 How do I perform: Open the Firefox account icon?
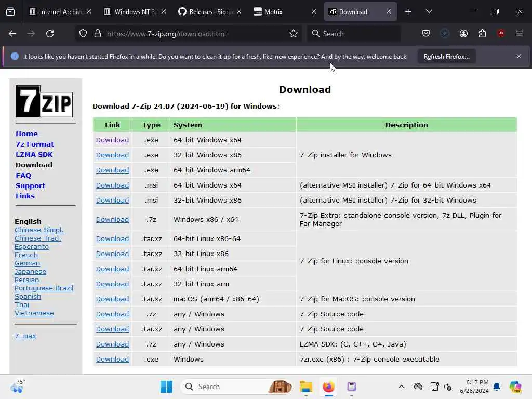click(x=463, y=33)
